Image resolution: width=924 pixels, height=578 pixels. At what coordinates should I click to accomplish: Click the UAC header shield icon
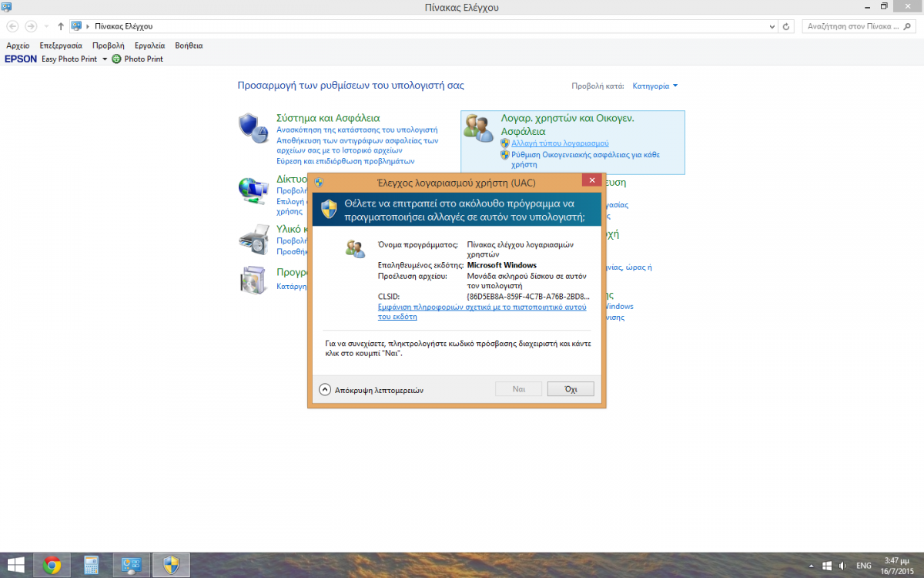330,210
